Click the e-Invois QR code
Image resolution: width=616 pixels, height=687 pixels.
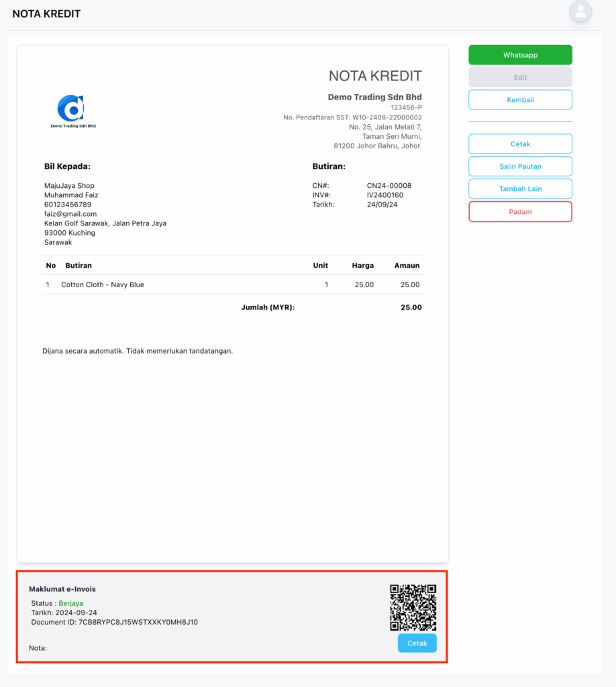413,607
